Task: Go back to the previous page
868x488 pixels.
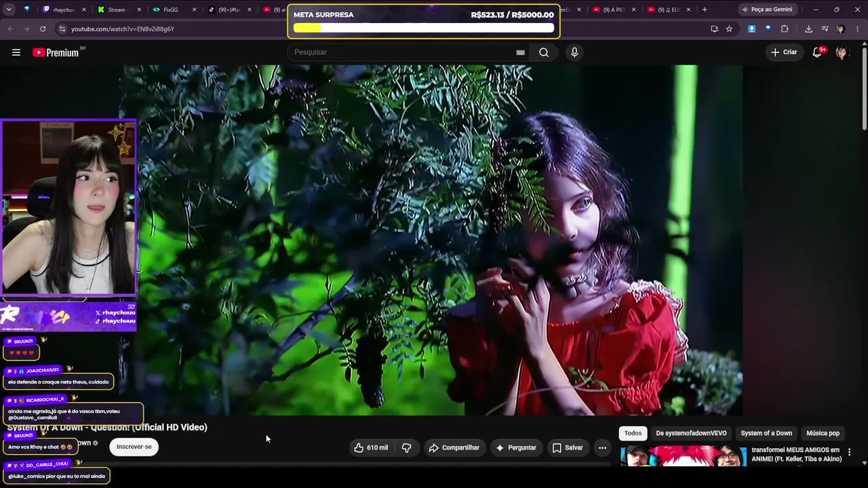Action: pos(10,28)
